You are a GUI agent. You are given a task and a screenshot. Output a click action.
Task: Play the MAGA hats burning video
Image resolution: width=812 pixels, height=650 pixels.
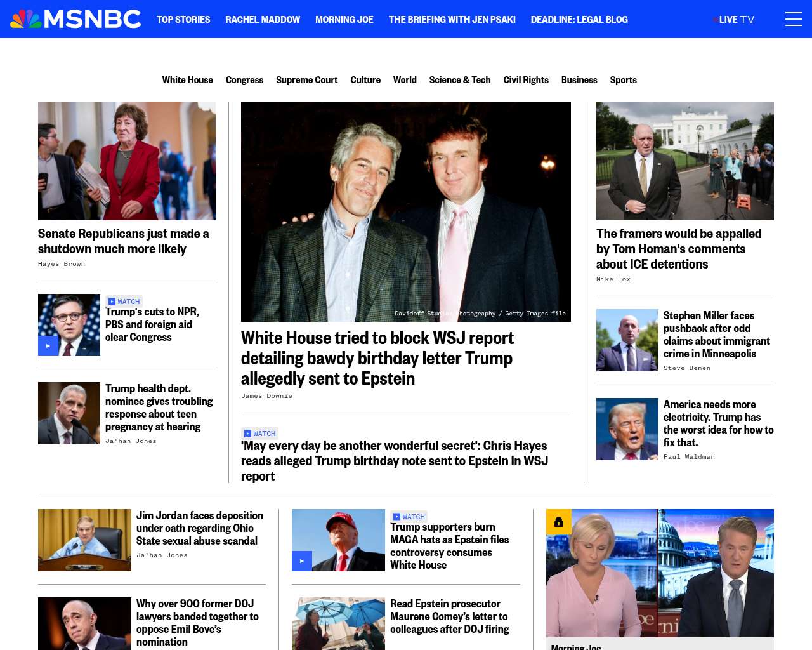pyautogui.click(x=302, y=561)
